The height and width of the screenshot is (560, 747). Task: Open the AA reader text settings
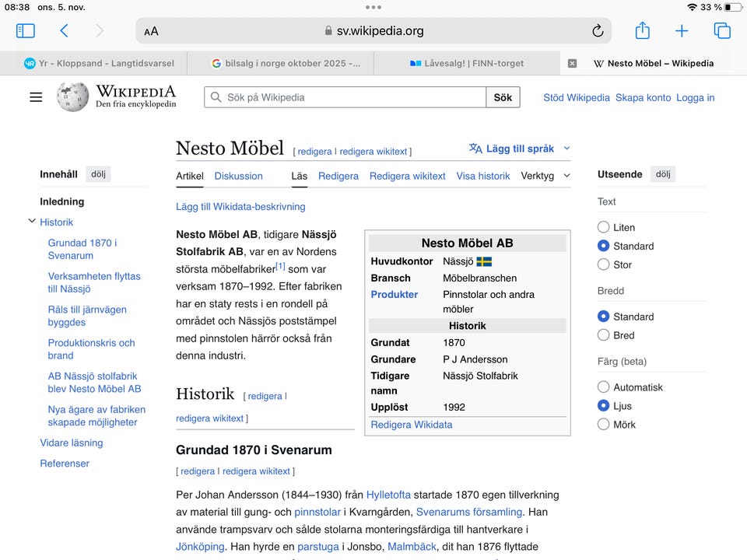click(x=151, y=31)
